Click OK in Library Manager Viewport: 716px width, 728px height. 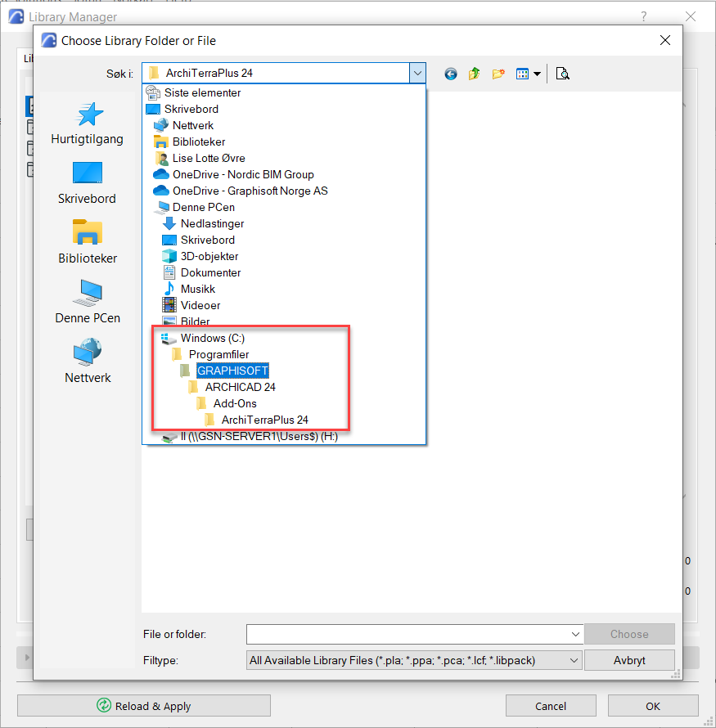click(x=653, y=706)
